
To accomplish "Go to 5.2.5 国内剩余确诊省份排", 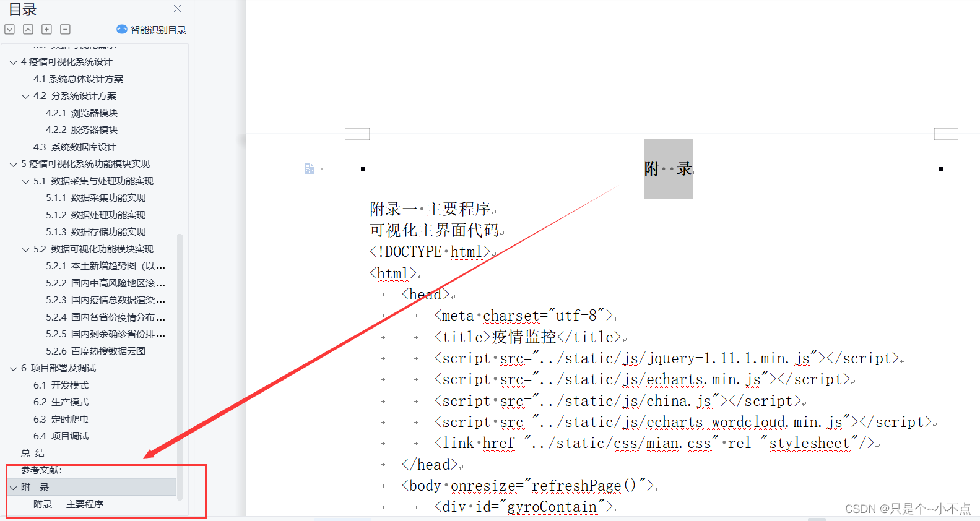I will [x=105, y=334].
